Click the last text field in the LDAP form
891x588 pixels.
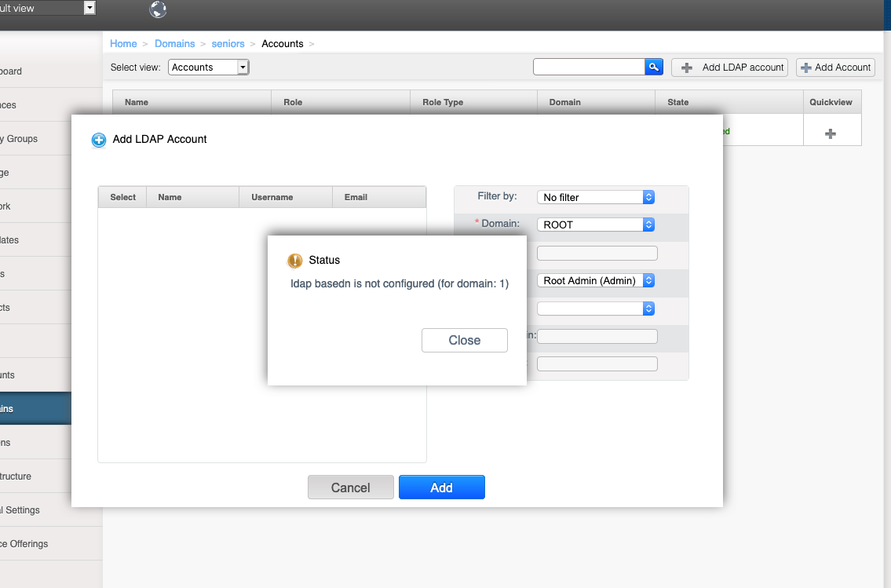597,364
